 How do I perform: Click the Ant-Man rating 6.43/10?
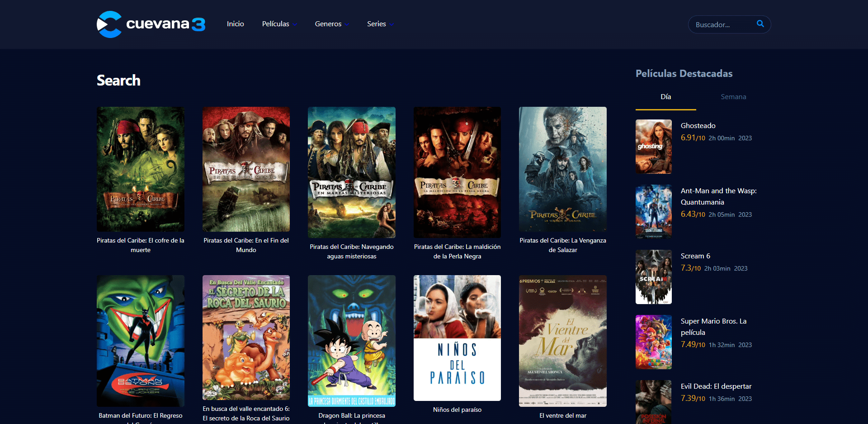click(693, 214)
